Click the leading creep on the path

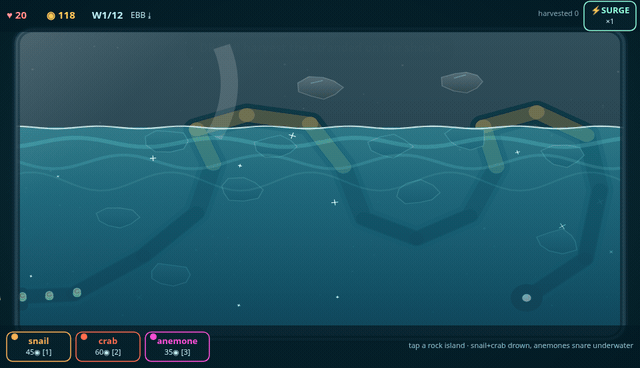77,292
